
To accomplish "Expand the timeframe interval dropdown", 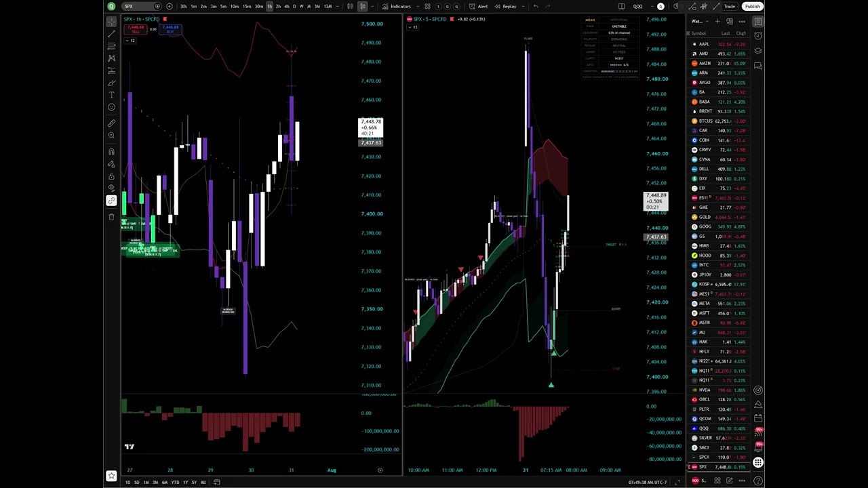I will (x=337, y=6).
